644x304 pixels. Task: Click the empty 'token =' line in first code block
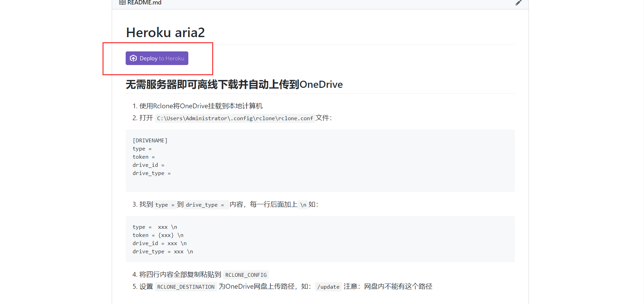[x=144, y=157]
